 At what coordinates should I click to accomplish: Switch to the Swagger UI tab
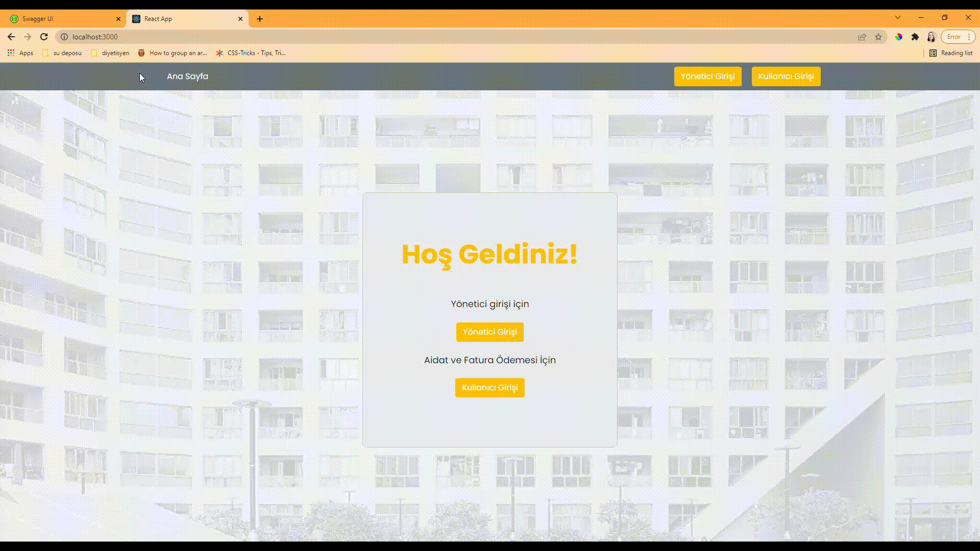(61, 19)
